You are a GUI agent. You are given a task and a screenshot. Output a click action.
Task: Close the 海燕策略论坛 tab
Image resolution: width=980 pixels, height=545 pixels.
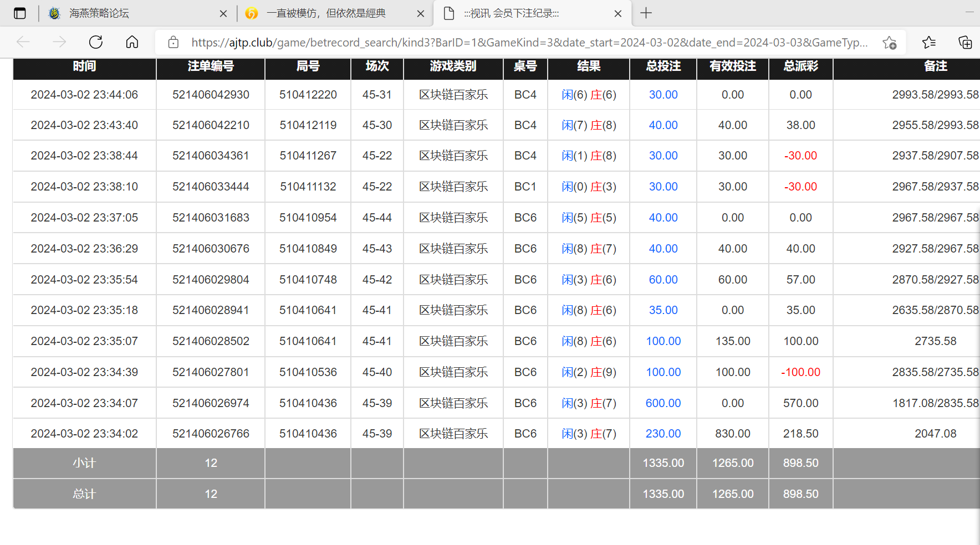(223, 13)
